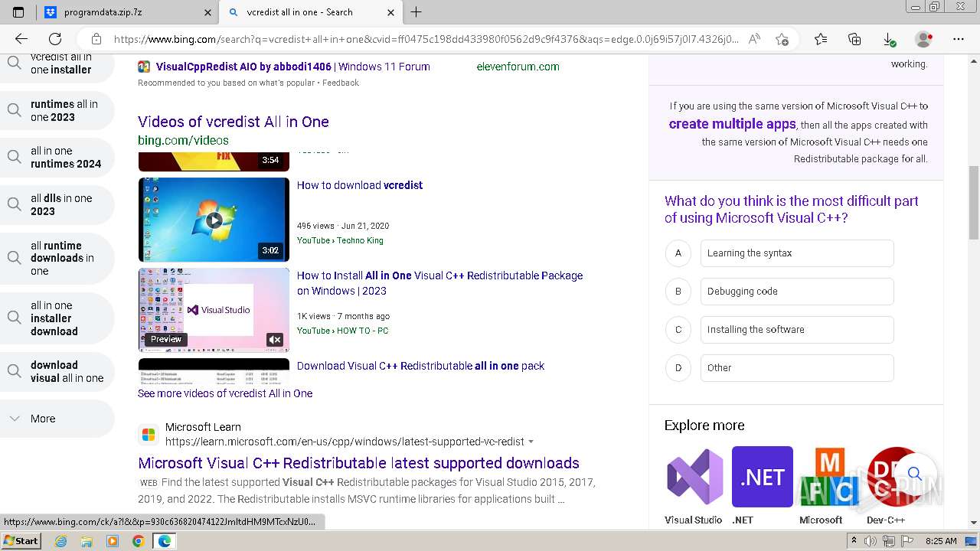Open tab actions menu icon
Image resolution: width=980 pixels, height=551 pixels.
click(18, 12)
